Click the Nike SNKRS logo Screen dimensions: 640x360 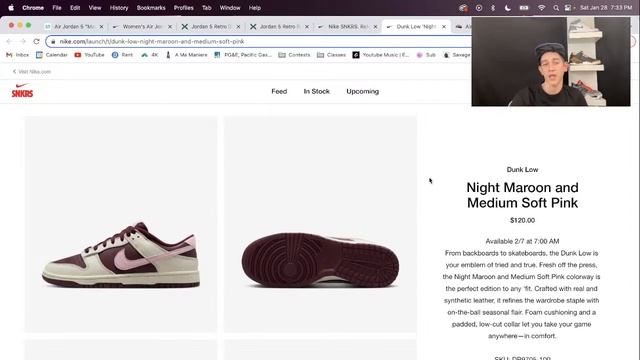click(x=22, y=91)
